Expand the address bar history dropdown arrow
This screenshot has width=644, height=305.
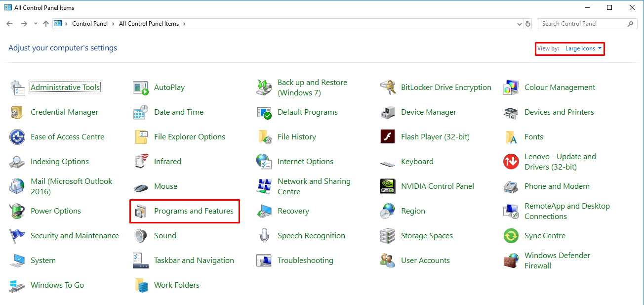pos(519,24)
